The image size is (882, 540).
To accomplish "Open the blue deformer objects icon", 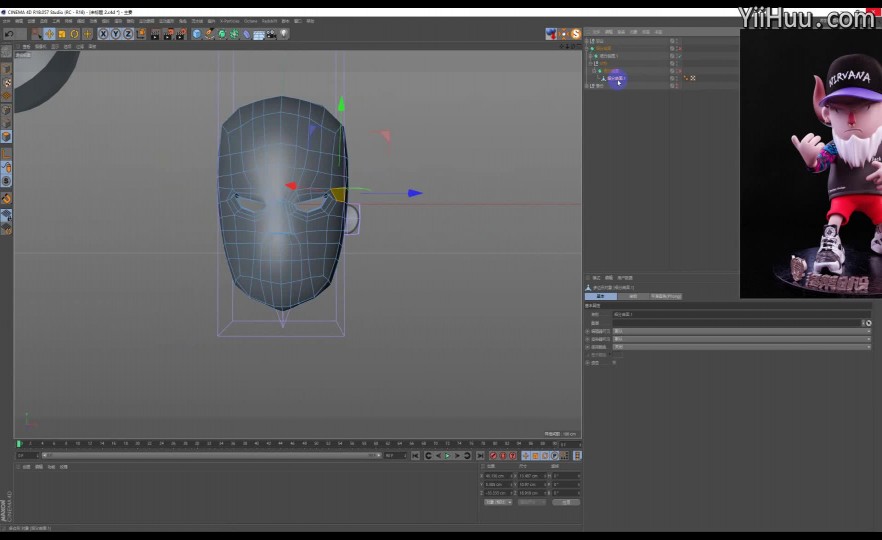I will pos(246,34).
